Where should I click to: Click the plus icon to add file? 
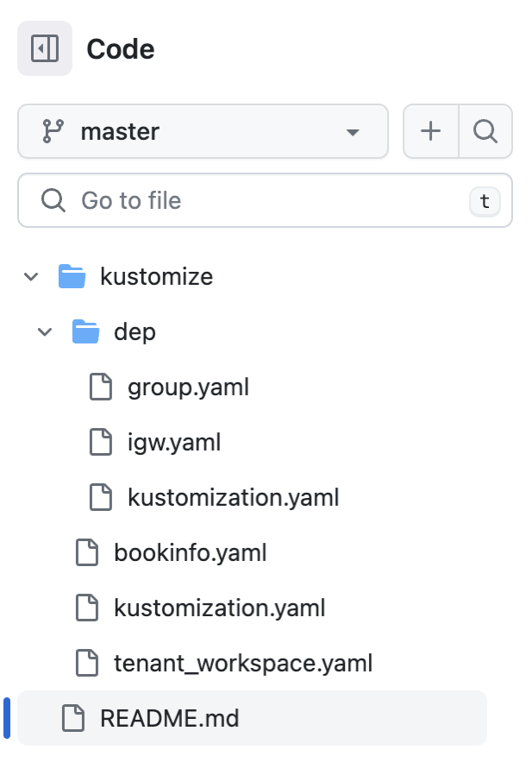(430, 131)
